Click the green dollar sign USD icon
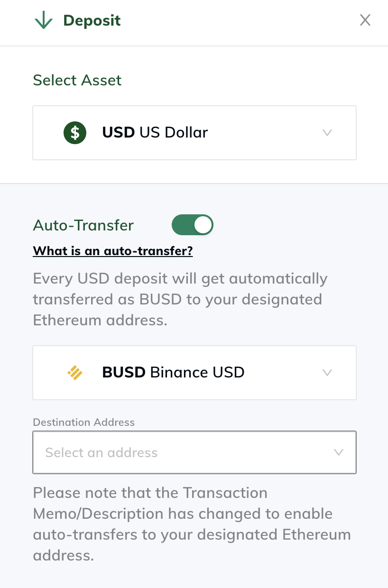 click(x=75, y=132)
